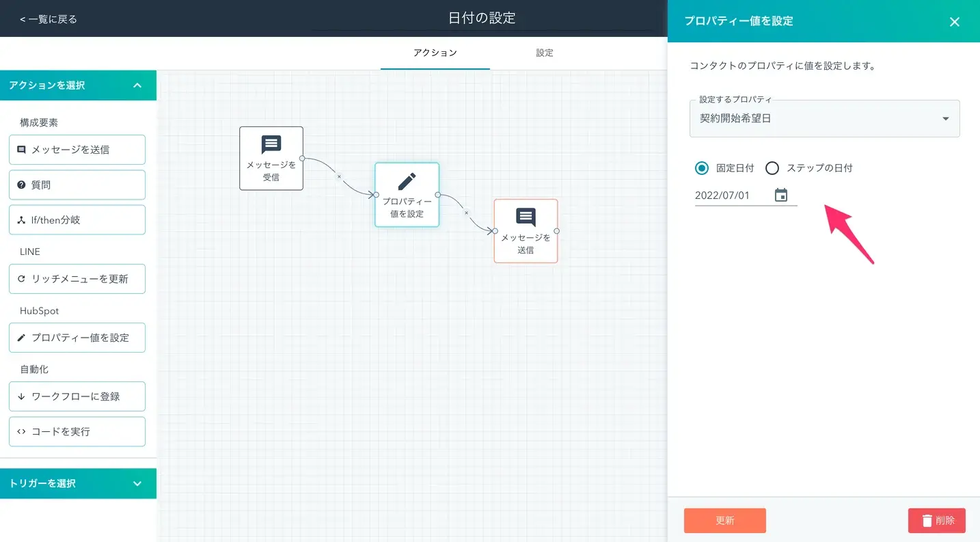Click the chat icon on メッセージを送信 node
The image size is (980, 542).
526,217
